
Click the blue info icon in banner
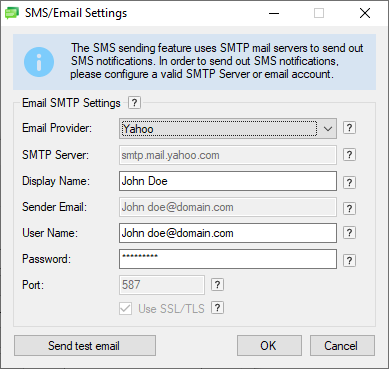pos(39,62)
